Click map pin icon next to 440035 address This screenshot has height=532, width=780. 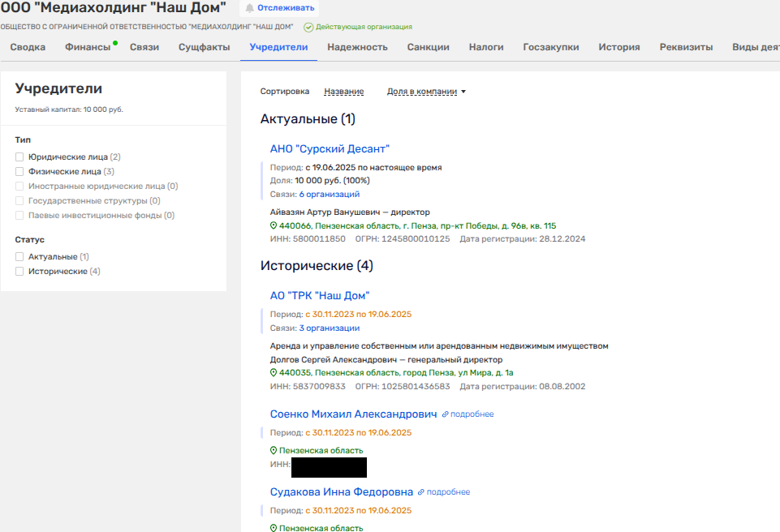pyautogui.click(x=274, y=372)
